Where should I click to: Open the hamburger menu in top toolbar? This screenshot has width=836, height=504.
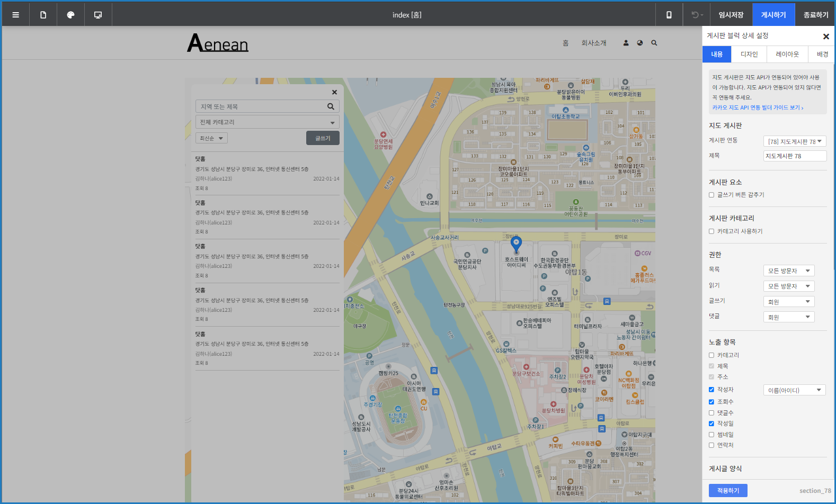click(16, 15)
